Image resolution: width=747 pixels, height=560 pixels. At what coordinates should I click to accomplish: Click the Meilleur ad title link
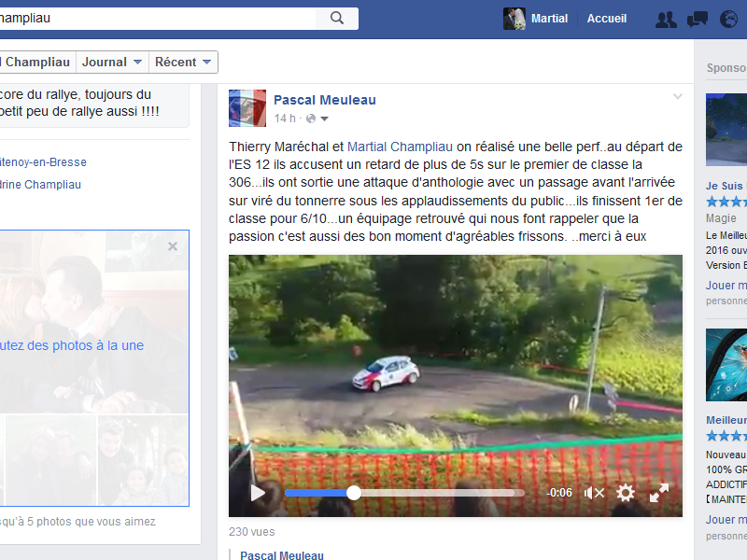click(726, 420)
